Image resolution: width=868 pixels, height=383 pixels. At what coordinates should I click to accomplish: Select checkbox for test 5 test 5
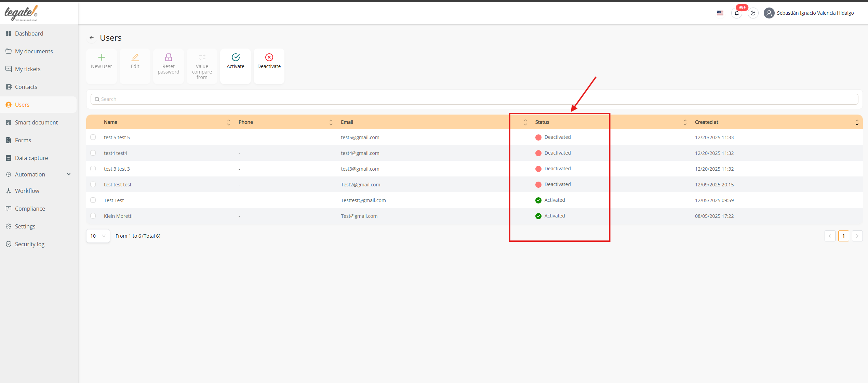(x=93, y=137)
